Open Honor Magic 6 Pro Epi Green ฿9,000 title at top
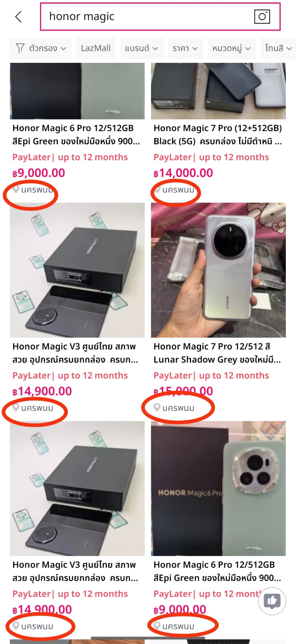The height and width of the screenshot is (644, 296). click(x=76, y=135)
